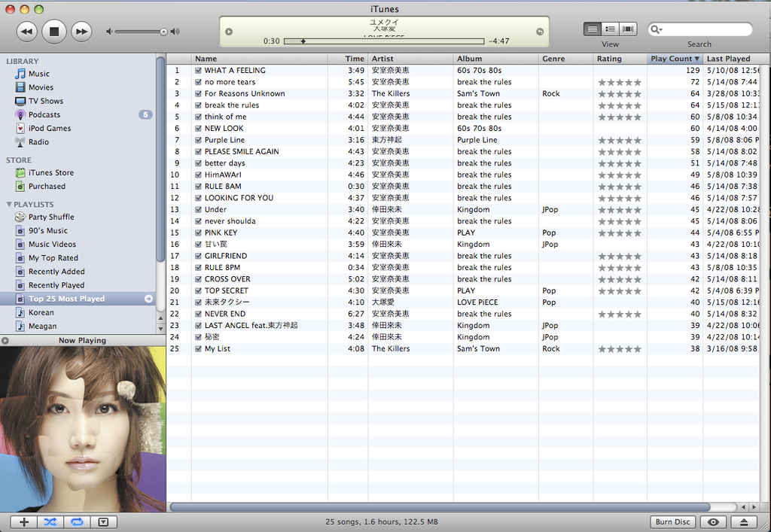771x532 pixels.
Task: Click the stop playback button
Action: click(53, 31)
